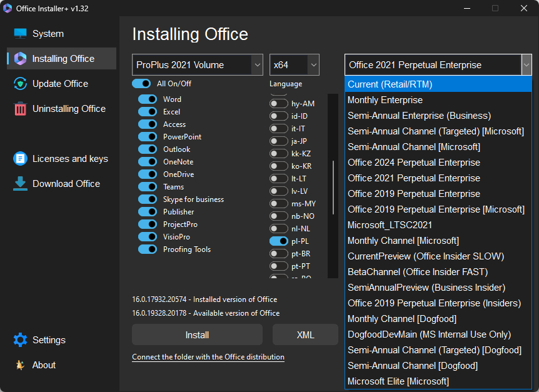Click the System monitor icon
This screenshot has height=392, width=539.
[x=20, y=34]
